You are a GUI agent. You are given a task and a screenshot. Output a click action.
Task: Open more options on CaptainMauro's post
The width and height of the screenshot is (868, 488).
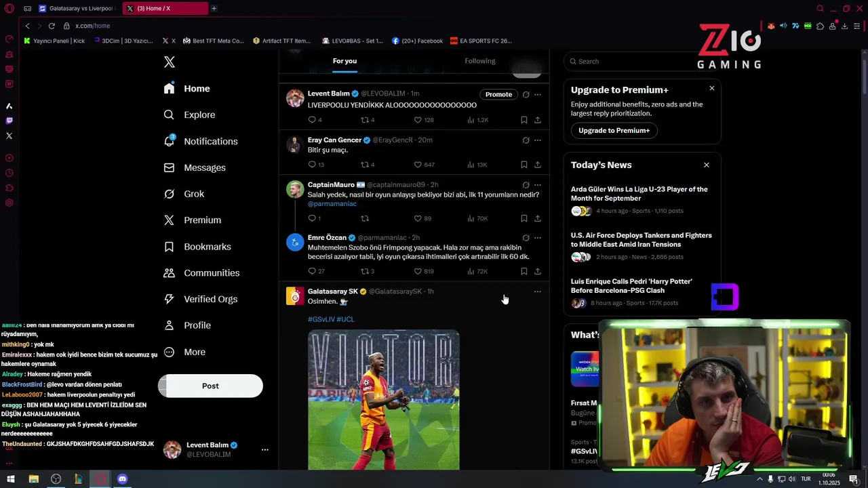[x=538, y=185]
